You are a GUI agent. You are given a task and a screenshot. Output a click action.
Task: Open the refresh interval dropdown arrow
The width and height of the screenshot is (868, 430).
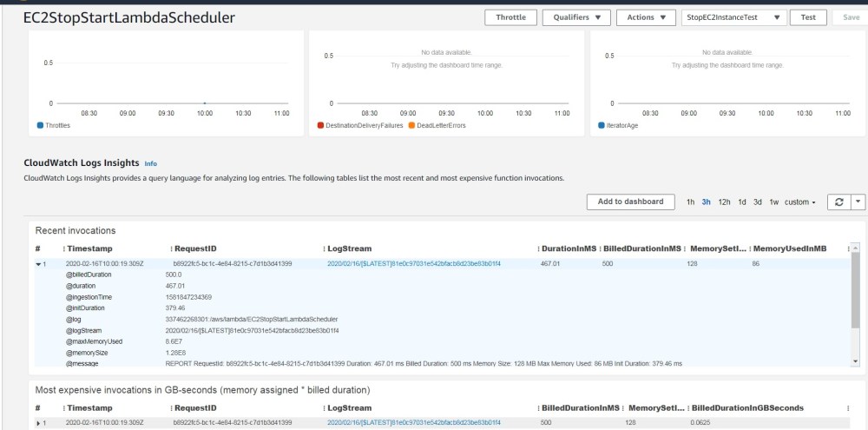858,202
